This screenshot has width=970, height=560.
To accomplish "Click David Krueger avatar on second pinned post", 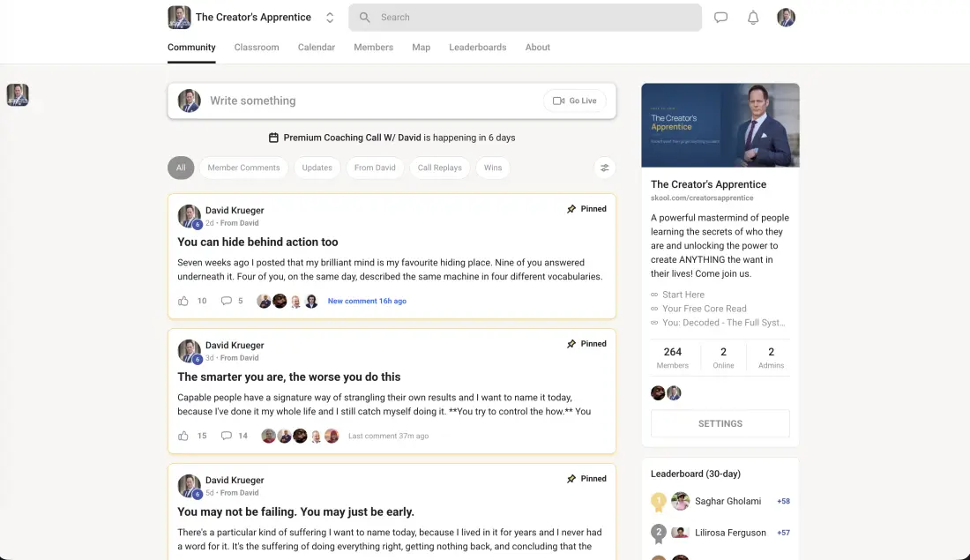I will click(x=190, y=351).
